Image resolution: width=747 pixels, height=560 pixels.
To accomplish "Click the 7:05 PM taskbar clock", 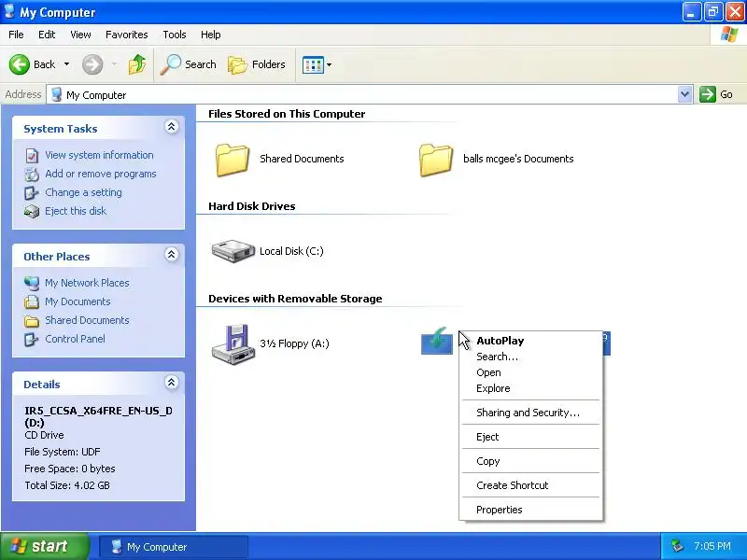I will point(712,546).
